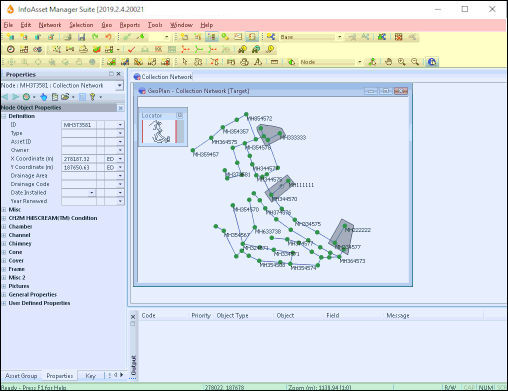Click the green Redo arrow icon
The height and width of the screenshot is (391, 508).
pos(95,37)
